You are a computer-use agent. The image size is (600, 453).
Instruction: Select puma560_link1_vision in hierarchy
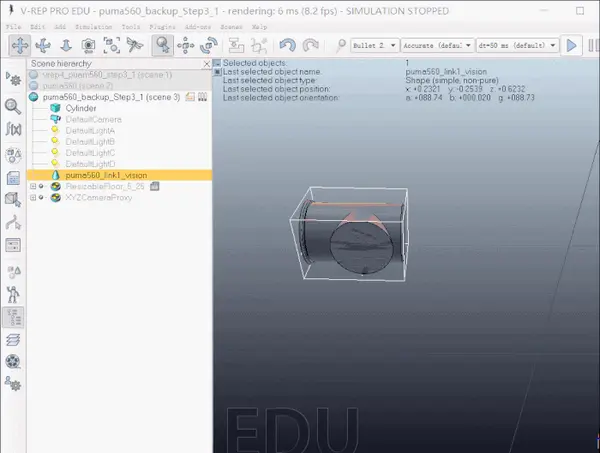(119, 175)
